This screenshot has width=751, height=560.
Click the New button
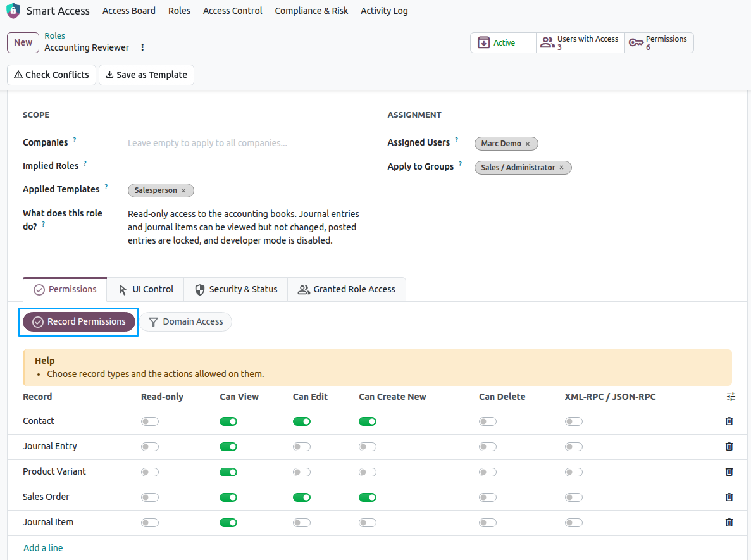click(23, 42)
